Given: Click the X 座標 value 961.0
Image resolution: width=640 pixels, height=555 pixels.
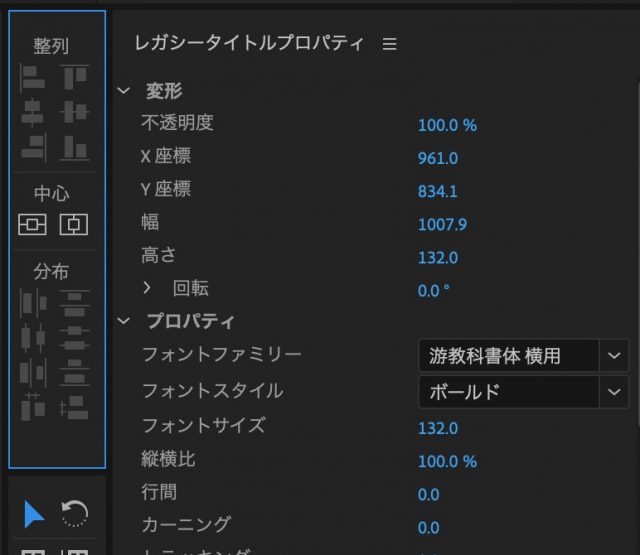Looking at the screenshot, I should point(437,158).
